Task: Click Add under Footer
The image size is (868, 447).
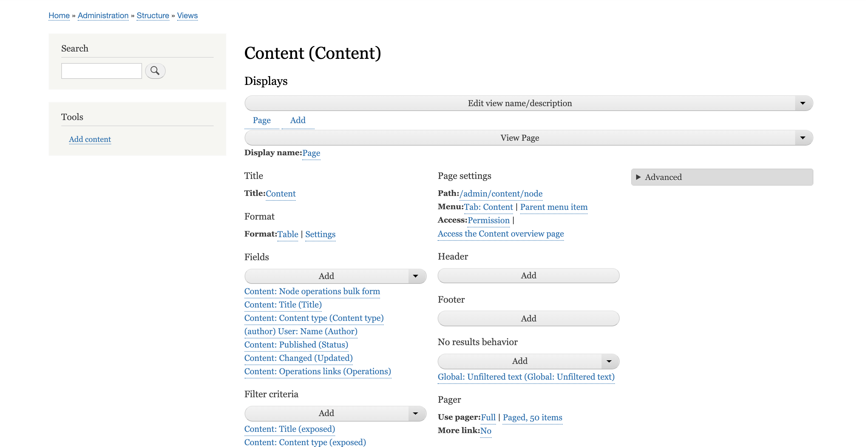Action: (528, 318)
